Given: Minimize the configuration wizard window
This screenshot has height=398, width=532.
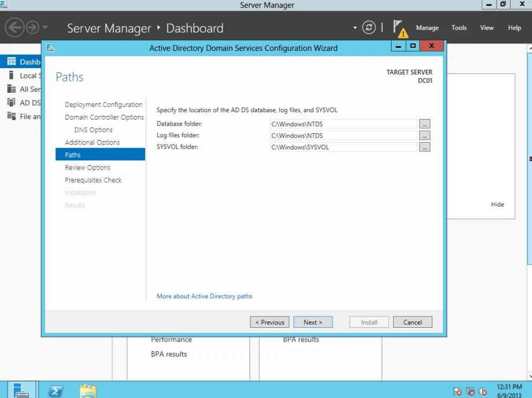Looking at the screenshot, I should tap(398, 46).
